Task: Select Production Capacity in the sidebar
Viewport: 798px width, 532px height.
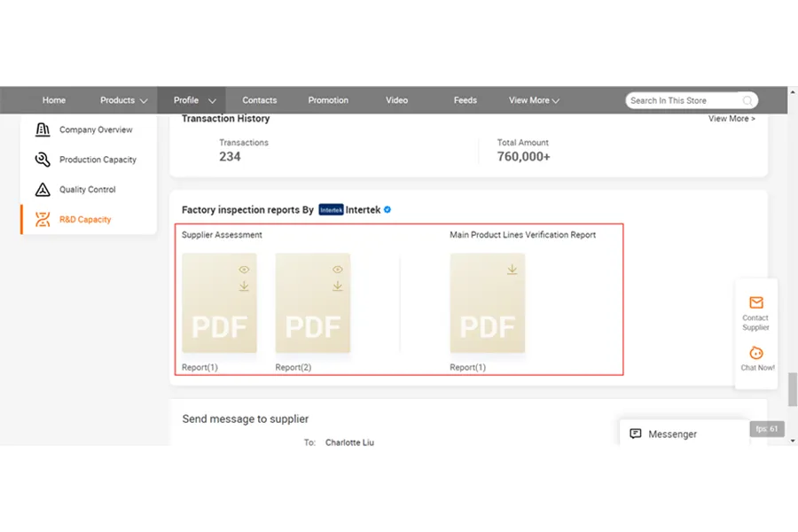Action: pos(98,160)
